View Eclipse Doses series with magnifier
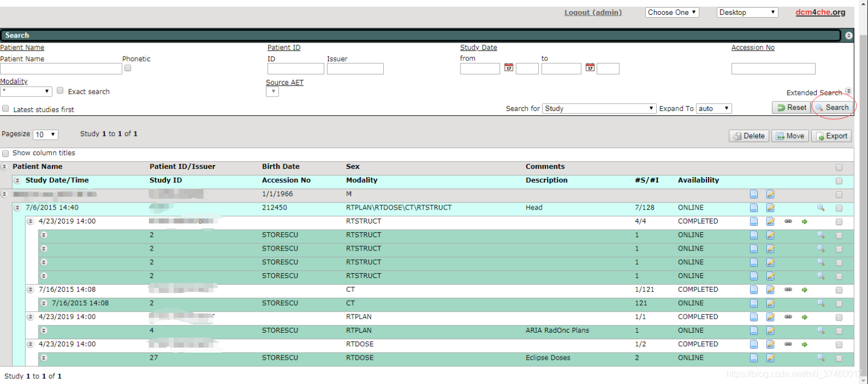 click(821, 358)
